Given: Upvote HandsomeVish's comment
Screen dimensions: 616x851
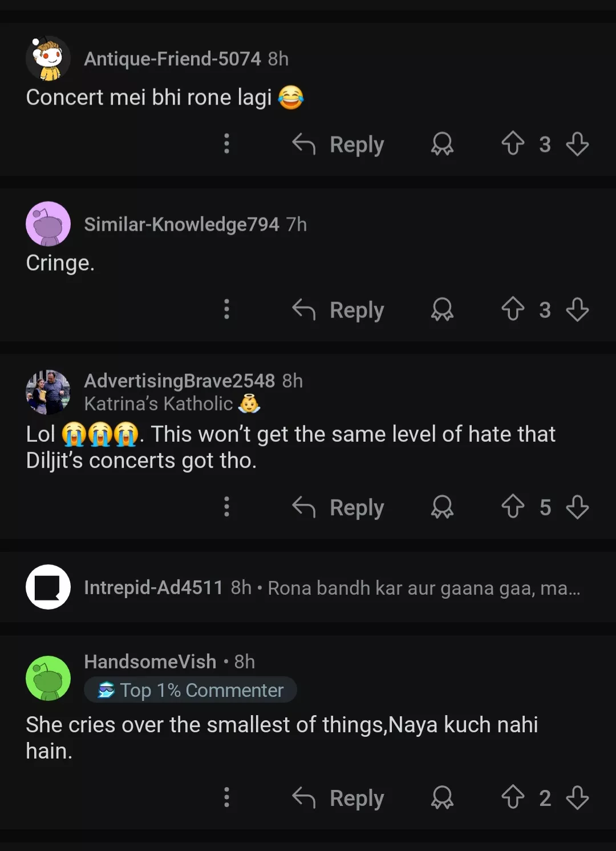Looking at the screenshot, I should click(512, 797).
